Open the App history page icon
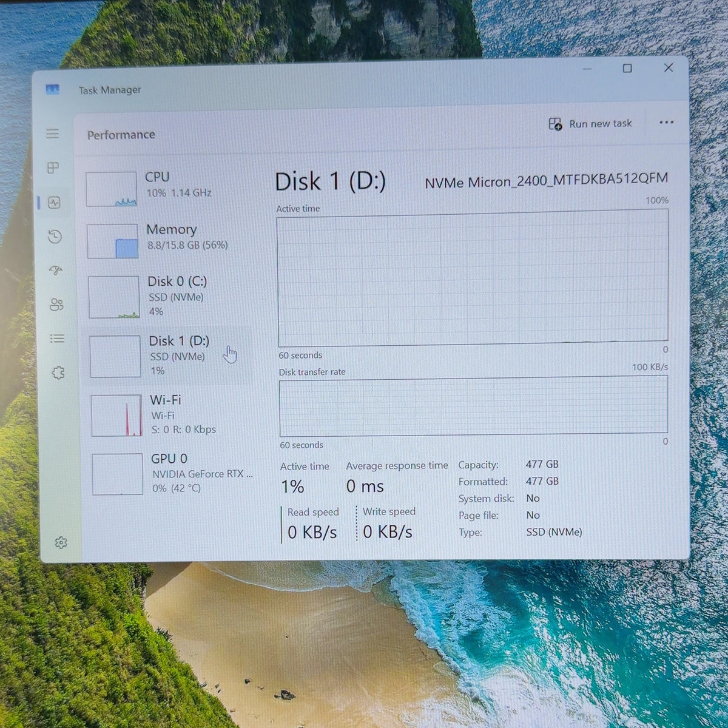The height and width of the screenshot is (728, 728). (55, 237)
